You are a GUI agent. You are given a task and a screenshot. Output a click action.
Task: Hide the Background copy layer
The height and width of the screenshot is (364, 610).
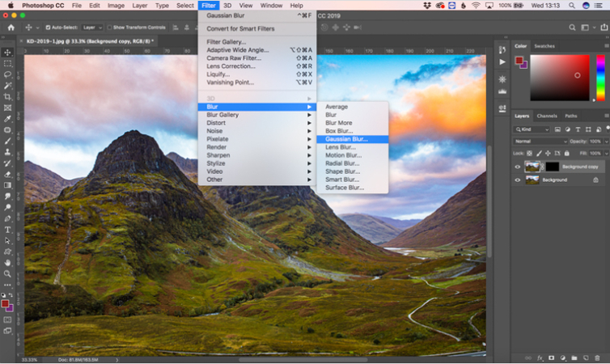[518, 167]
